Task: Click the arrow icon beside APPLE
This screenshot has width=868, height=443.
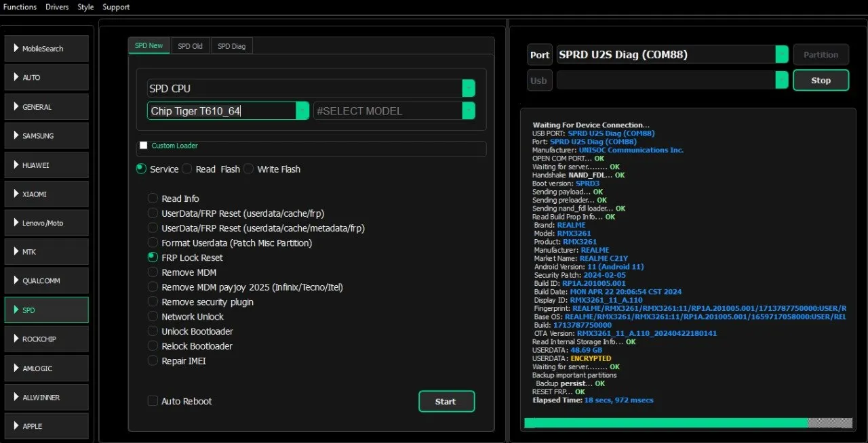Action: point(16,425)
